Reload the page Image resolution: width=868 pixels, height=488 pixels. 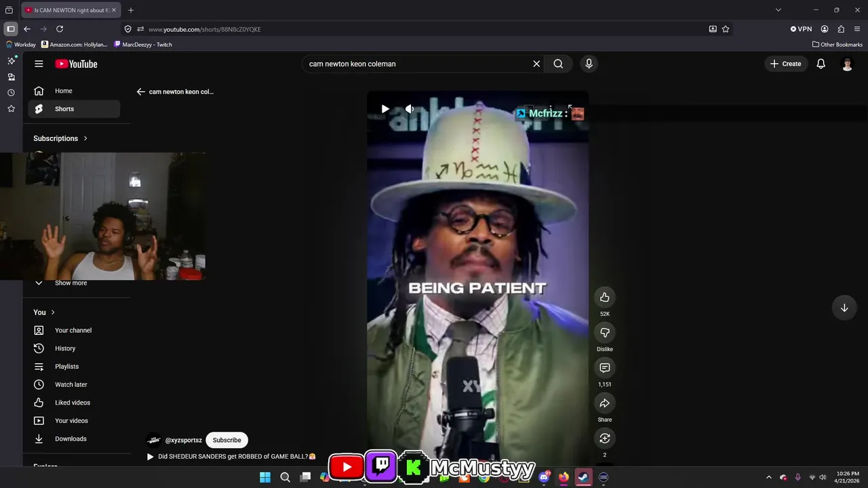[60, 29]
